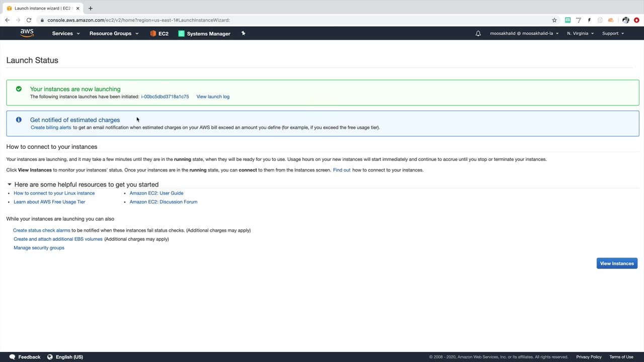Viewport: 644px width, 362px height.
Task: Open Learn about AWS Free Usage Tier
Action: [49, 202]
